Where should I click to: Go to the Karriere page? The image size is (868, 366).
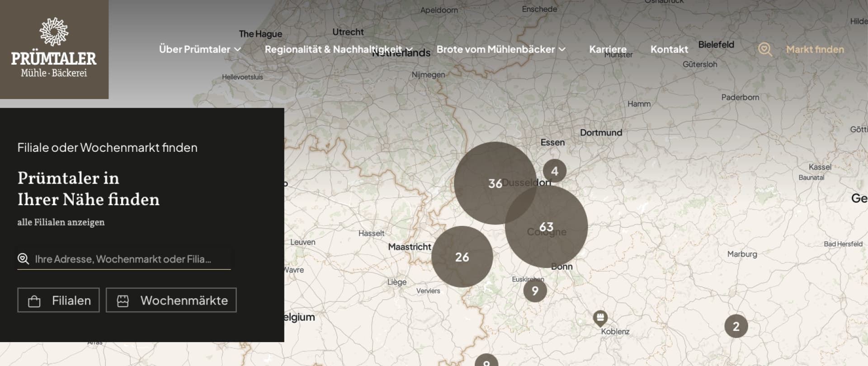tap(608, 49)
